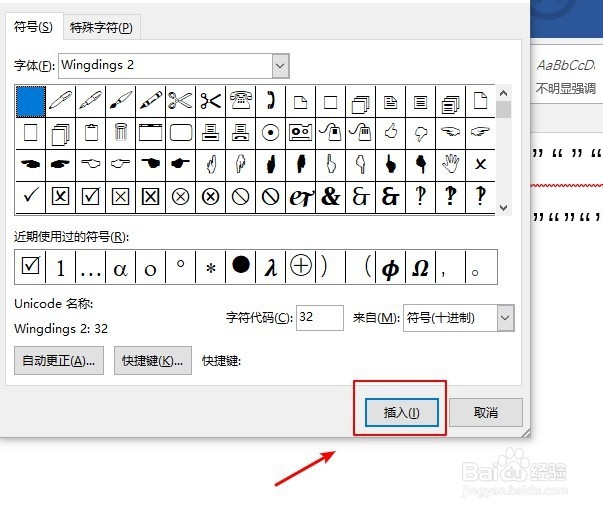Click the 插入(I) button
This screenshot has height=512, width=603.
point(401,412)
